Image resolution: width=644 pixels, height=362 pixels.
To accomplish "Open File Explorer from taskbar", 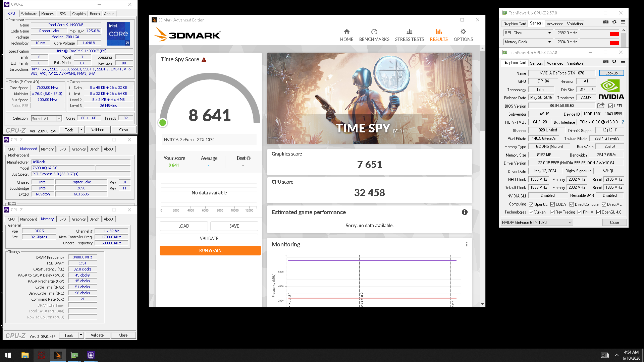I will click(x=25, y=355).
